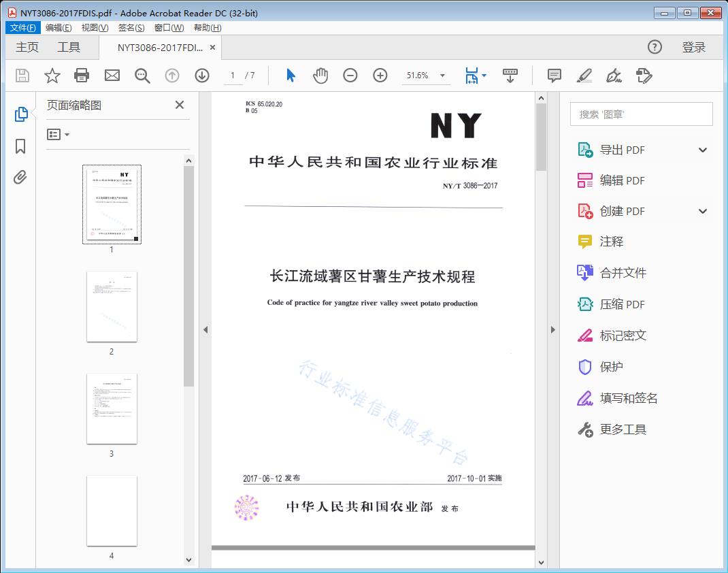Image resolution: width=728 pixels, height=573 pixels.
Task: Collapse the right tools pane arrow
Action: coord(552,330)
